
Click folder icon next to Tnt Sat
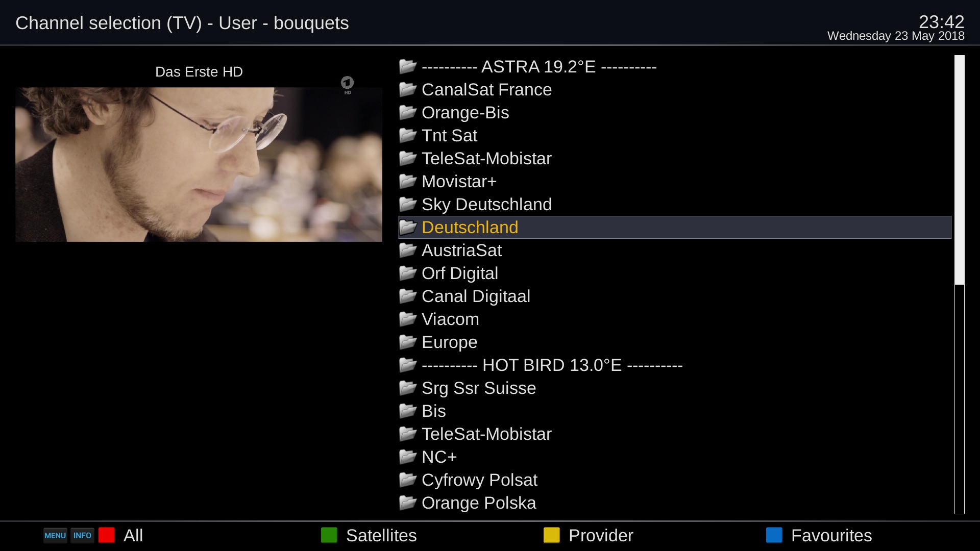click(408, 135)
